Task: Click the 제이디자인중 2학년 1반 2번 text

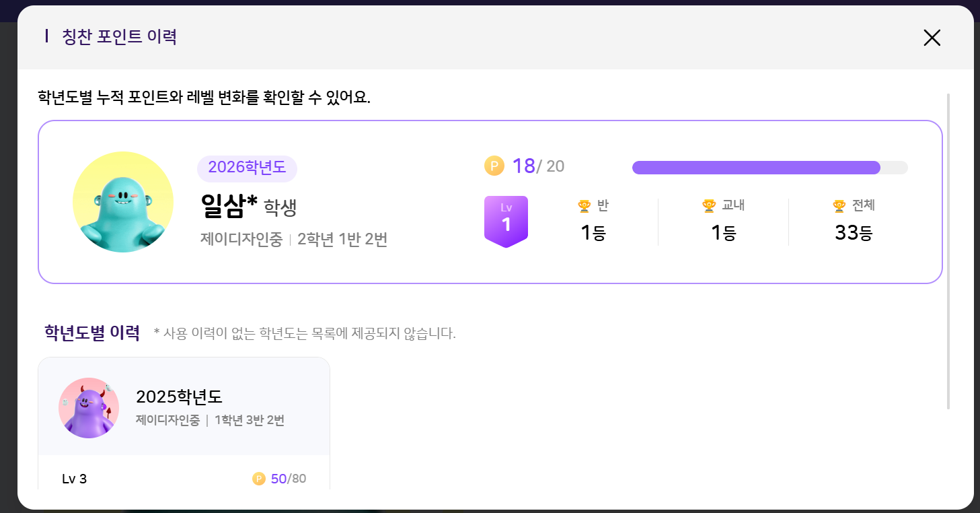Action: [294, 240]
